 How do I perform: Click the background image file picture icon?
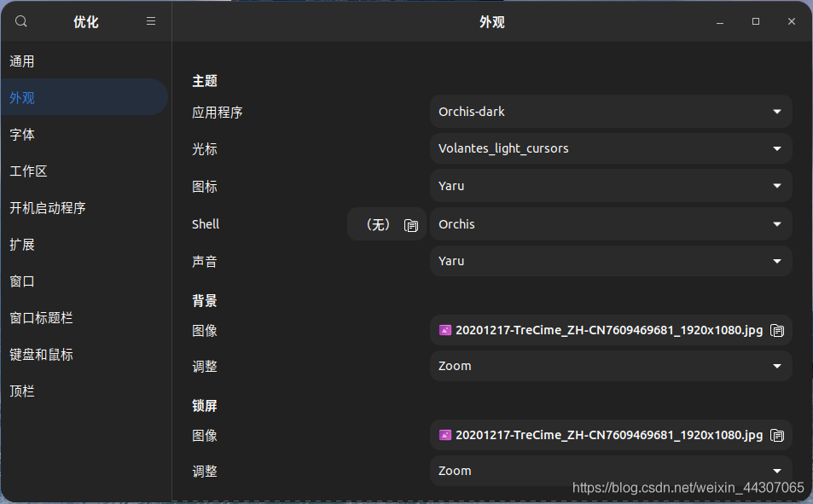point(444,330)
